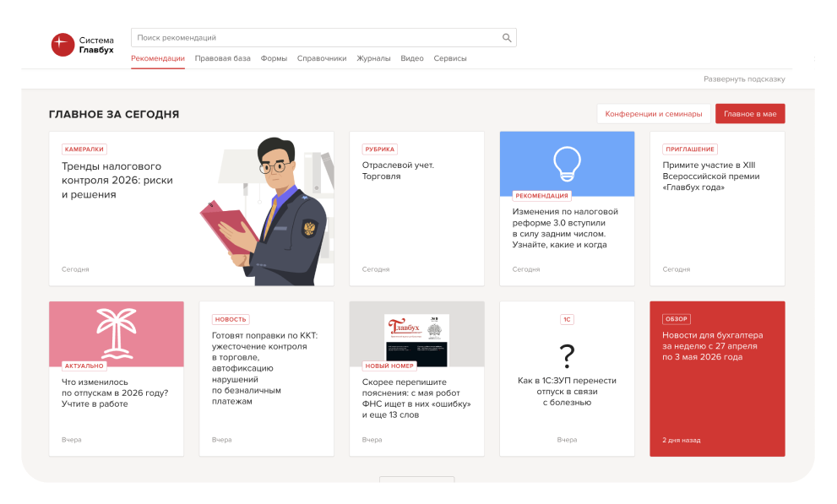The image size is (837, 504).
Task: Go to the Справочники tab
Action: click(x=322, y=58)
